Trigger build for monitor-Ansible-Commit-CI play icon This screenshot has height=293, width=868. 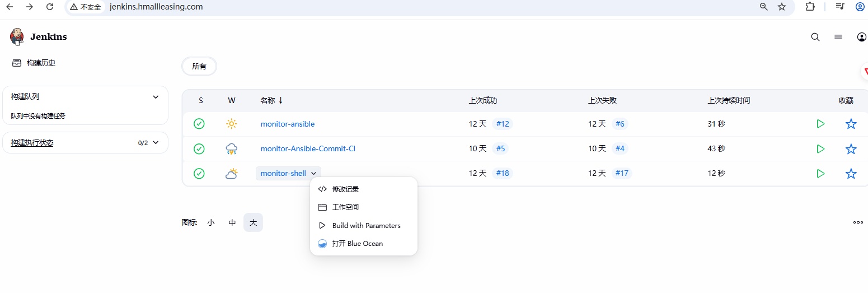(x=820, y=149)
